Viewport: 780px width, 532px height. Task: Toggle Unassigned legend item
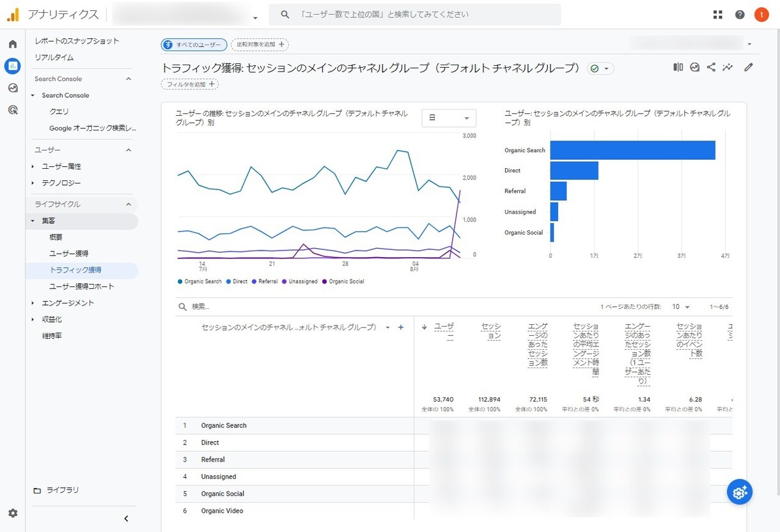coord(300,281)
